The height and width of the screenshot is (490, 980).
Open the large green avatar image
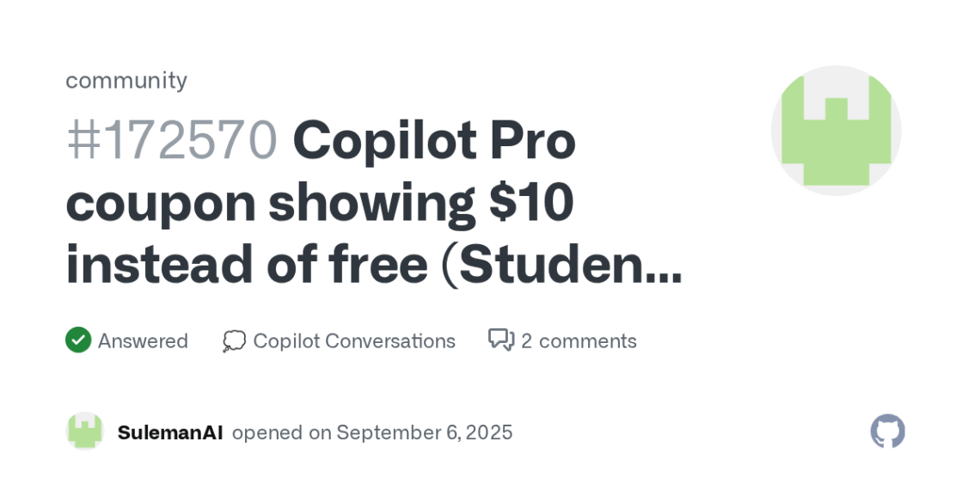[836, 131]
